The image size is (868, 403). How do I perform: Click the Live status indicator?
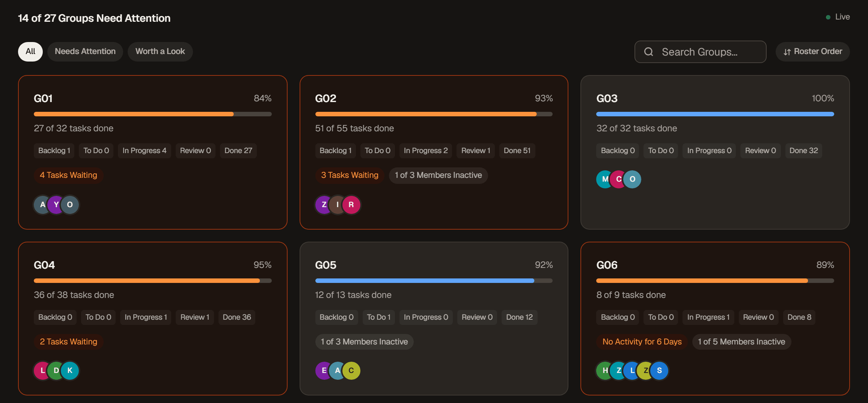coord(838,17)
